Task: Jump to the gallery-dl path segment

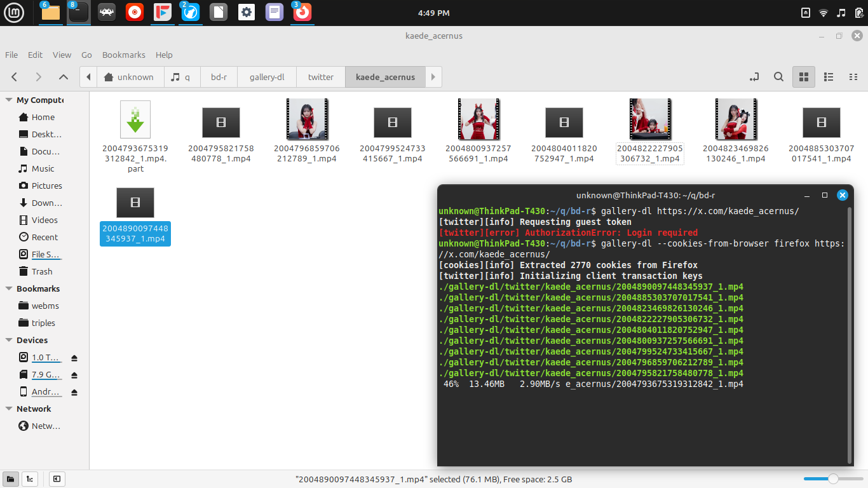Action: pos(267,77)
